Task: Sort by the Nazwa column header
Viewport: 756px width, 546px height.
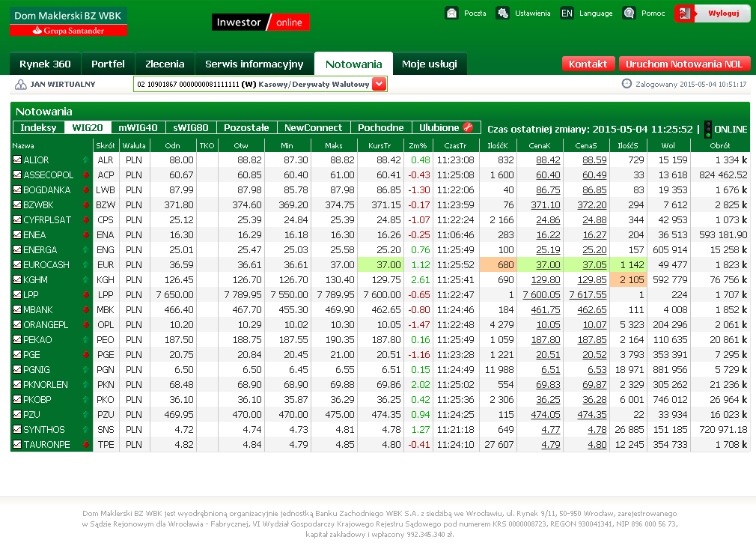Action: (x=23, y=145)
